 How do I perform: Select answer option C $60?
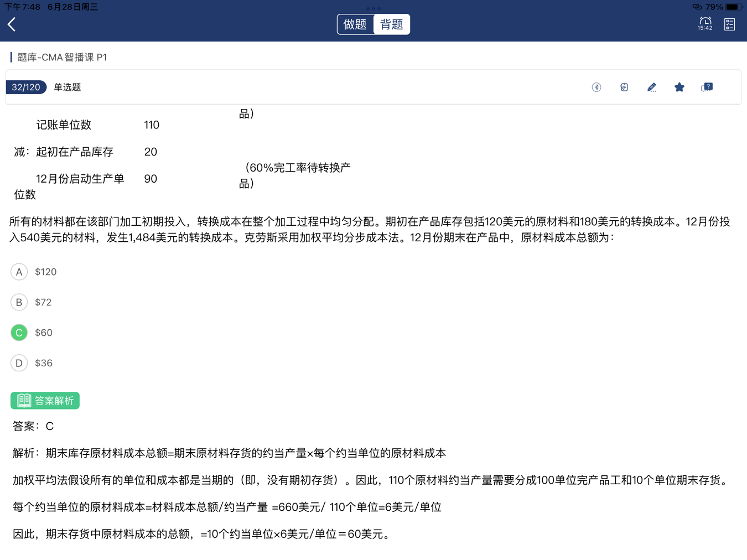[19, 333]
